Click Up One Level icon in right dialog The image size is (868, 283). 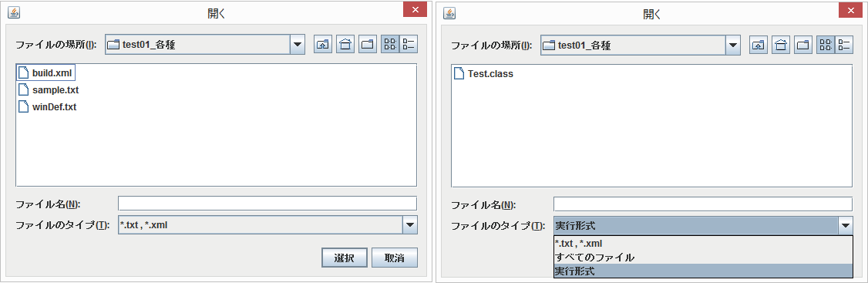tap(759, 45)
